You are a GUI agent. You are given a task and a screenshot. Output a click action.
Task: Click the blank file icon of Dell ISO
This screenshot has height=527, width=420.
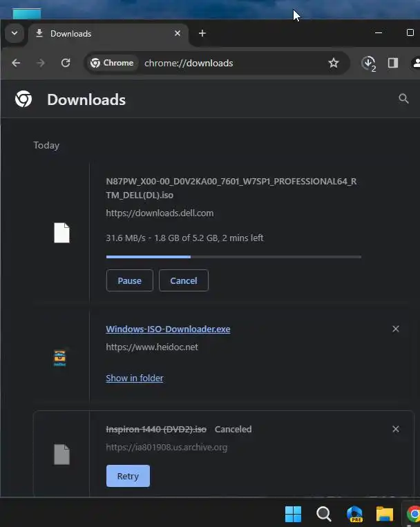pyautogui.click(x=62, y=233)
